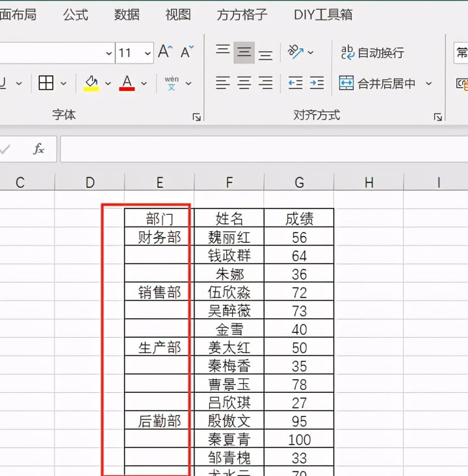468x476 pixels.
Task: Open the DIY工具箱 ribbon tab
Action: tap(323, 14)
